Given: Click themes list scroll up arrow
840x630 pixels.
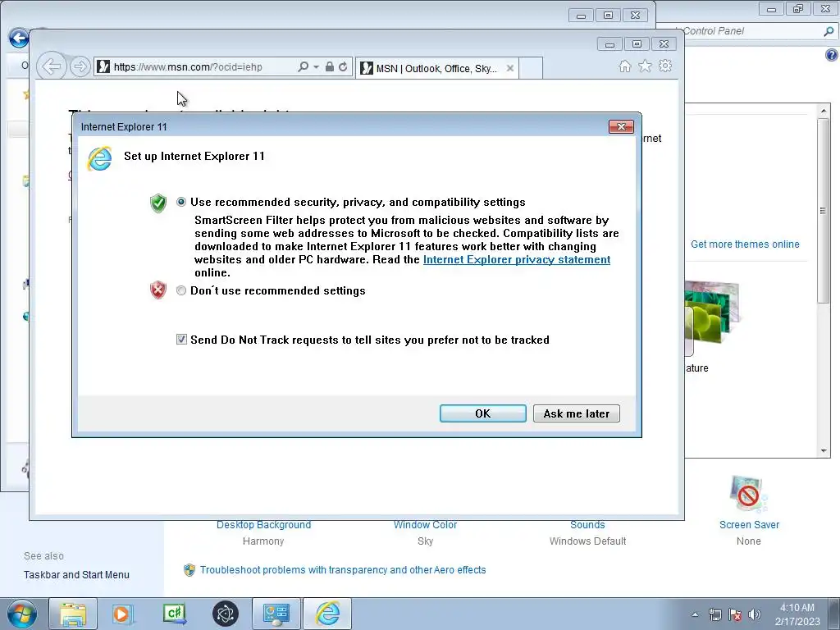Looking at the screenshot, I should tap(824, 111).
